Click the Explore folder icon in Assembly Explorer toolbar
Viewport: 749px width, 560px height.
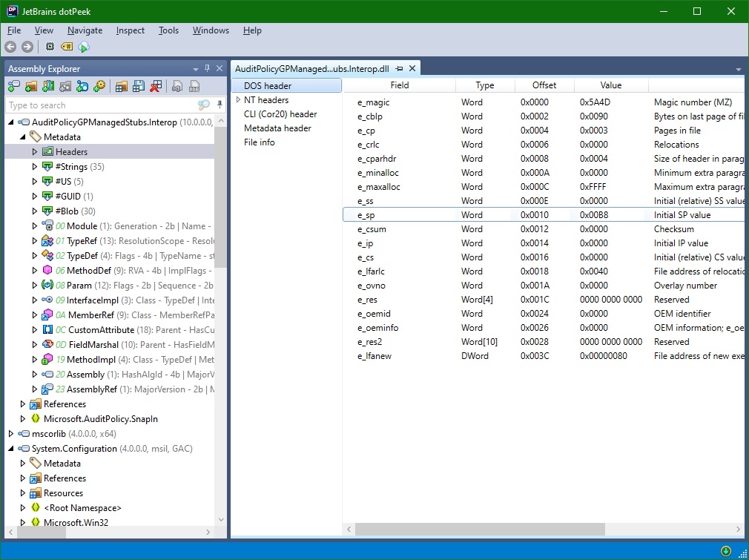coord(31,87)
